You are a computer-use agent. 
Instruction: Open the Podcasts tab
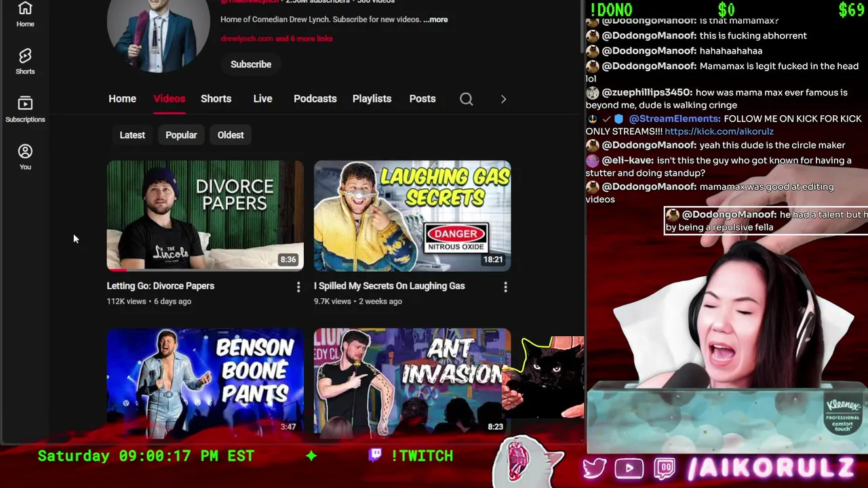pyautogui.click(x=315, y=99)
